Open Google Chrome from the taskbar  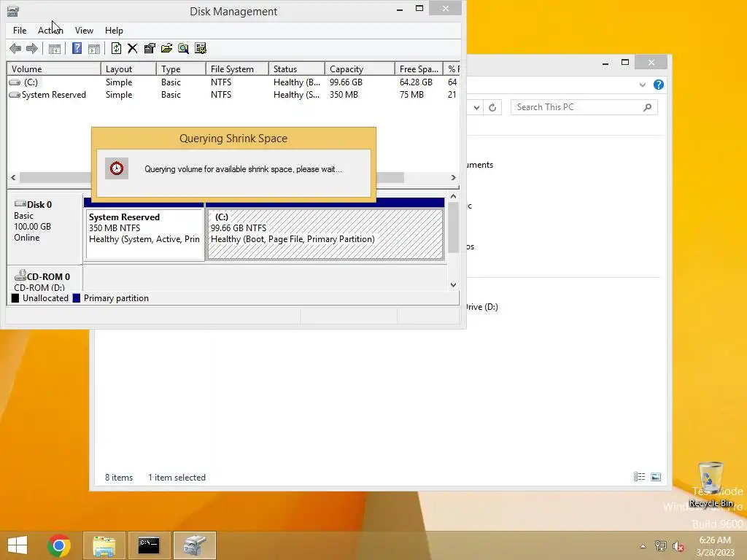click(59, 545)
